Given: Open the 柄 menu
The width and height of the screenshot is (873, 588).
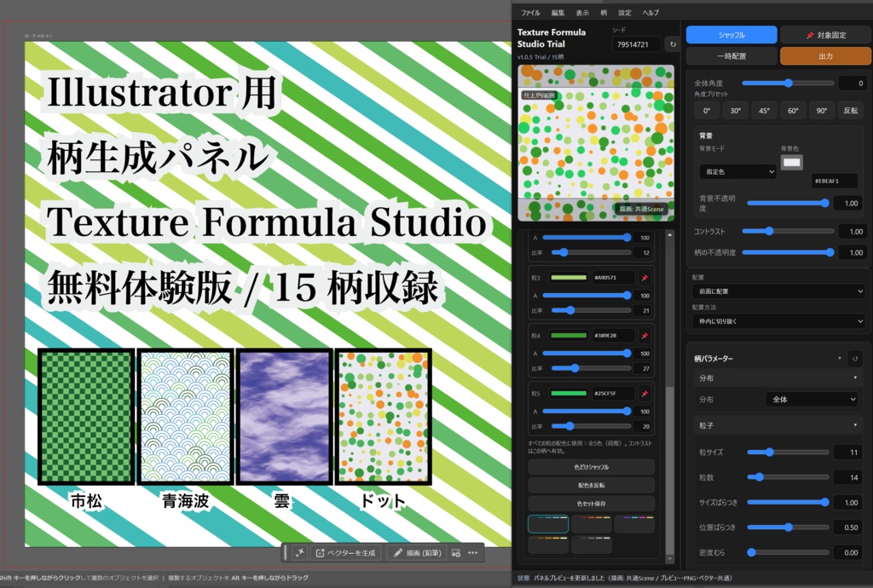Looking at the screenshot, I should click(x=604, y=12).
